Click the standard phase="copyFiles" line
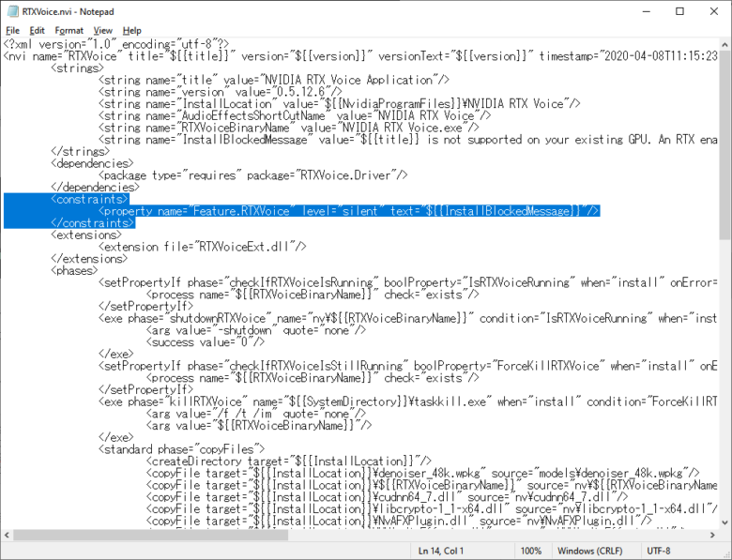This screenshot has height=560, width=732. point(182,449)
